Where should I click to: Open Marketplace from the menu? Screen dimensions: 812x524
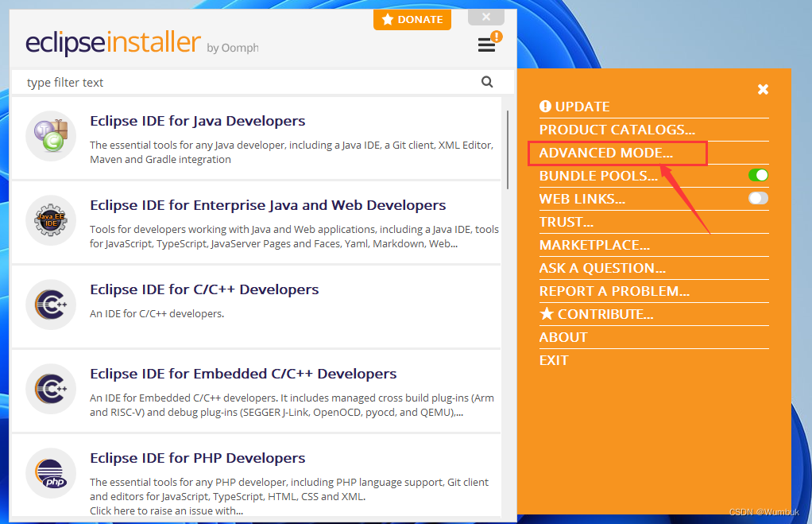click(594, 245)
